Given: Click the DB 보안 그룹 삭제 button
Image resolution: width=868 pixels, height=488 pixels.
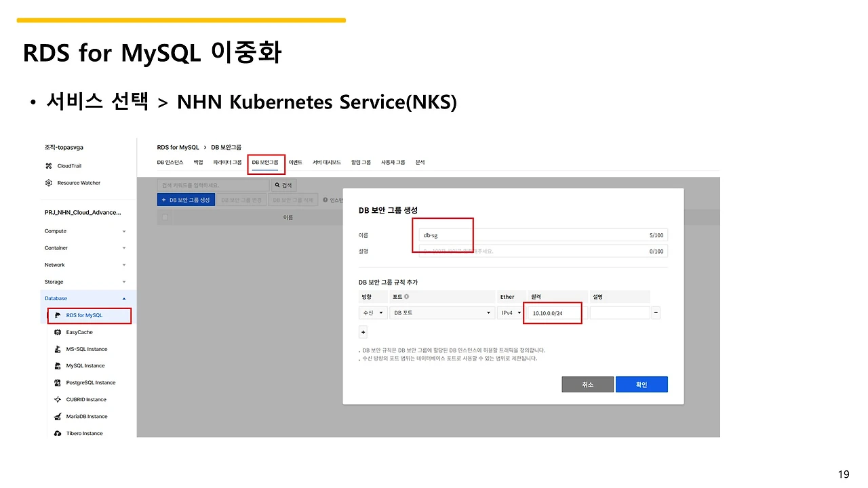Looking at the screenshot, I should tap(292, 200).
